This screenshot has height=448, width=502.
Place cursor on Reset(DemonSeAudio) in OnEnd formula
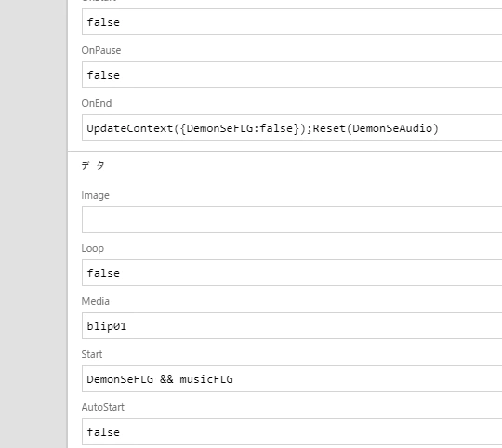pyautogui.click(x=376, y=128)
